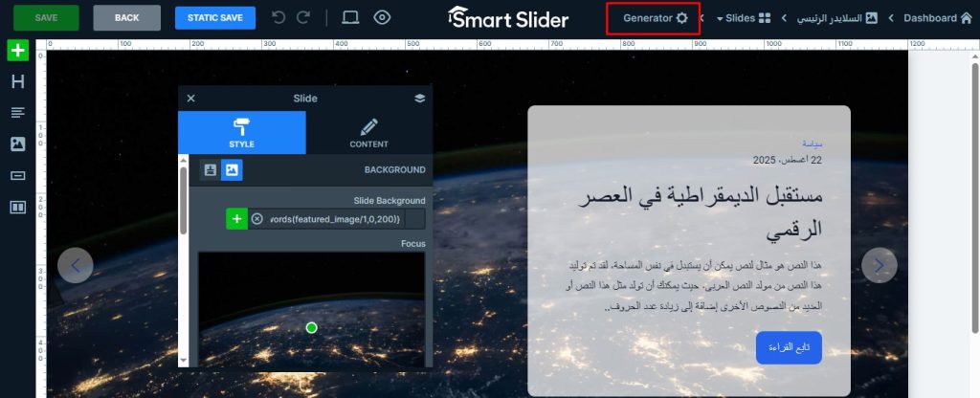Click the SAVE button

(46, 17)
